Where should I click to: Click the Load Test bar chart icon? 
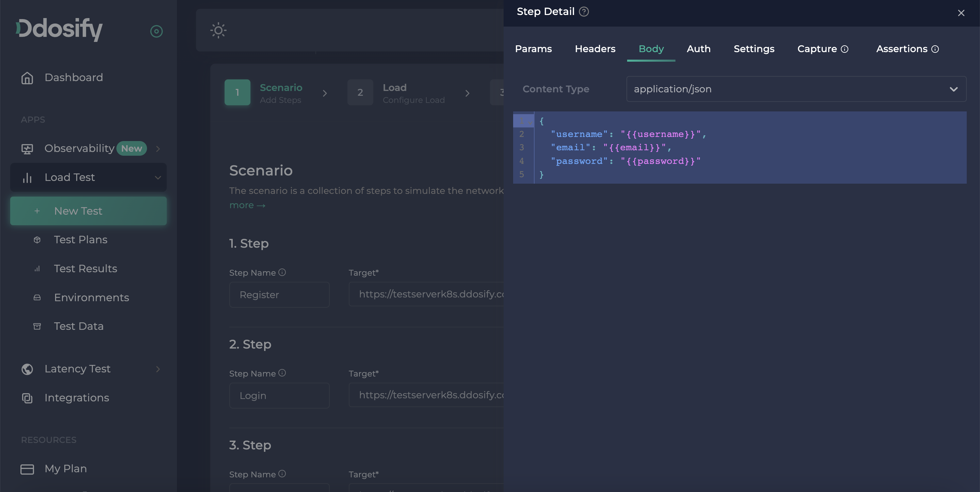[x=27, y=178]
